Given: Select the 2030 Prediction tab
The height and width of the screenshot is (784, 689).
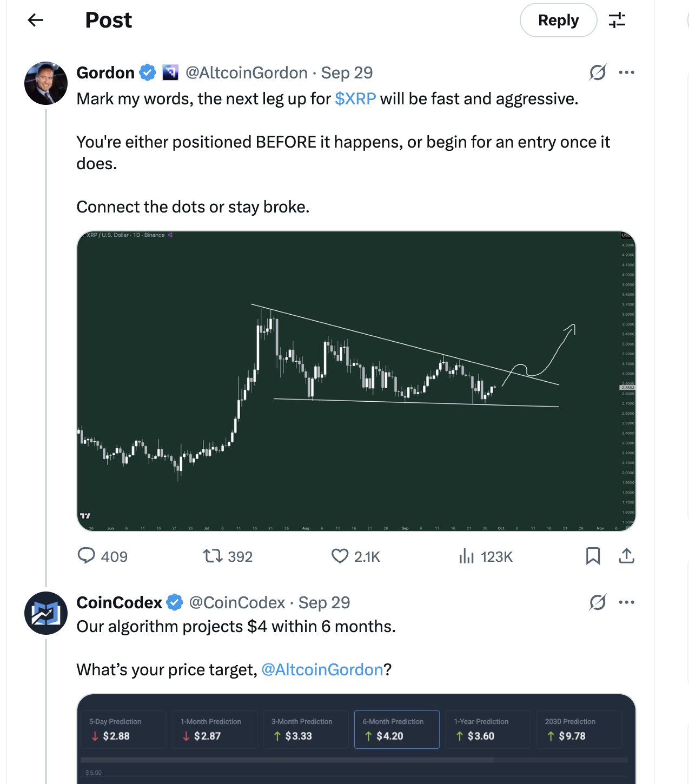Looking at the screenshot, I should coord(579,729).
